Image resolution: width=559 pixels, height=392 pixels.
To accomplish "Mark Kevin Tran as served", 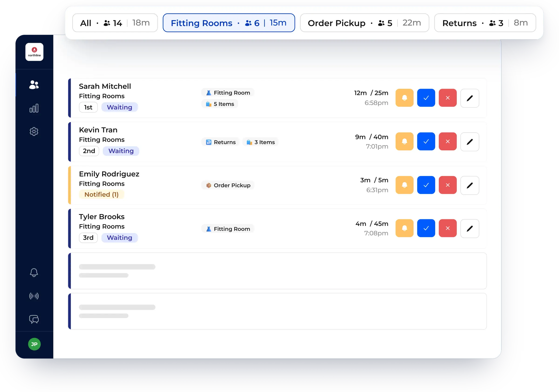I will coord(426,141).
